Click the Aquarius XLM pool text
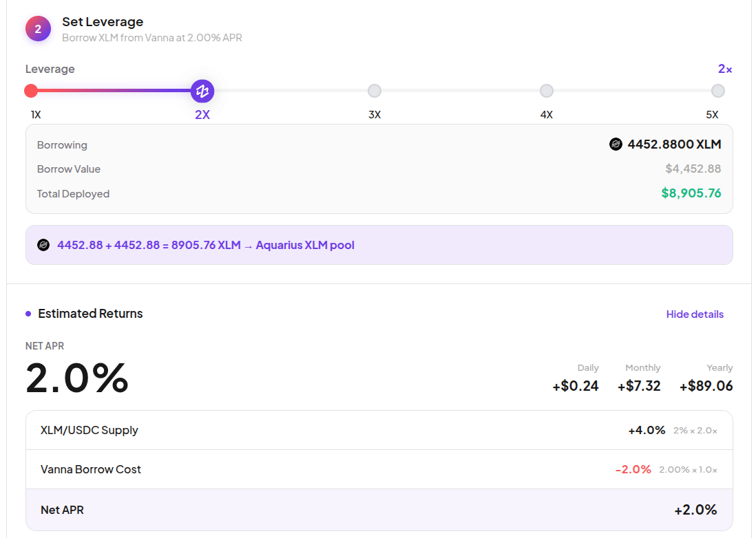 click(x=305, y=245)
